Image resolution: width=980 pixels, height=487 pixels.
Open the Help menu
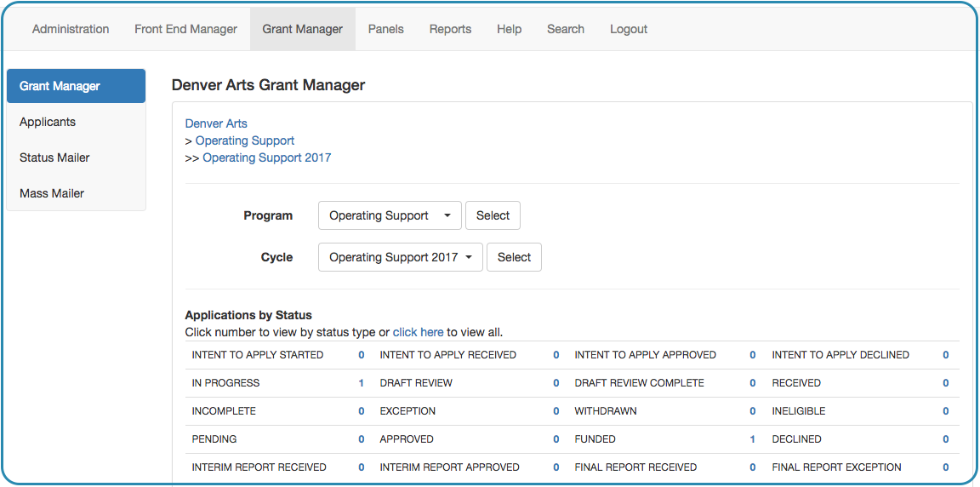tap(509, 30)
